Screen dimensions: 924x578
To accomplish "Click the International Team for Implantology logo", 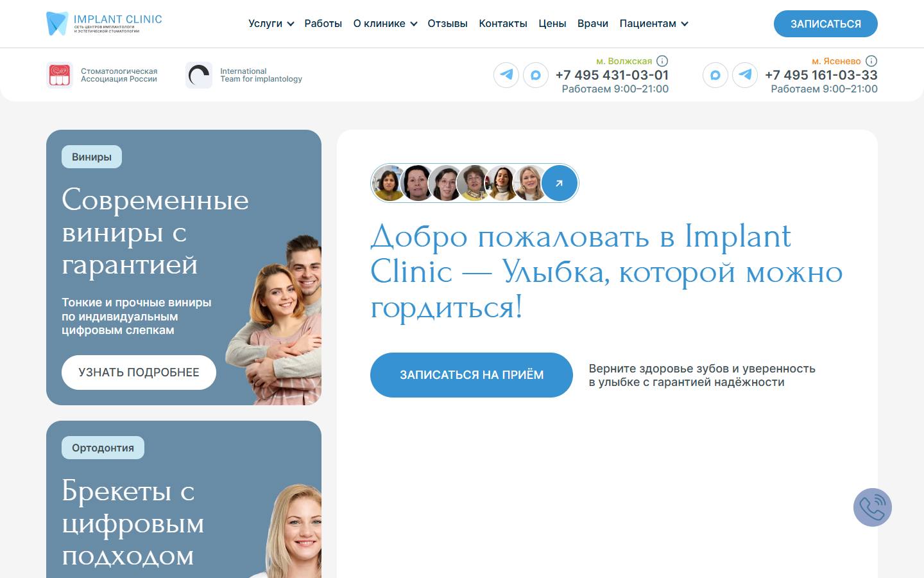I will [199, 75].
